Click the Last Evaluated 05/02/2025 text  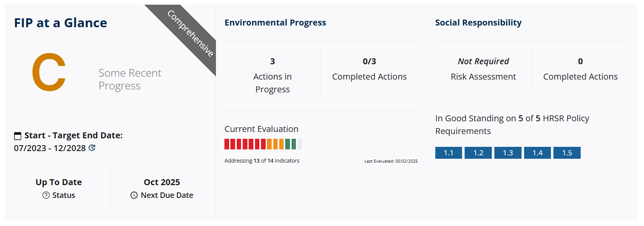click(391, 161)
